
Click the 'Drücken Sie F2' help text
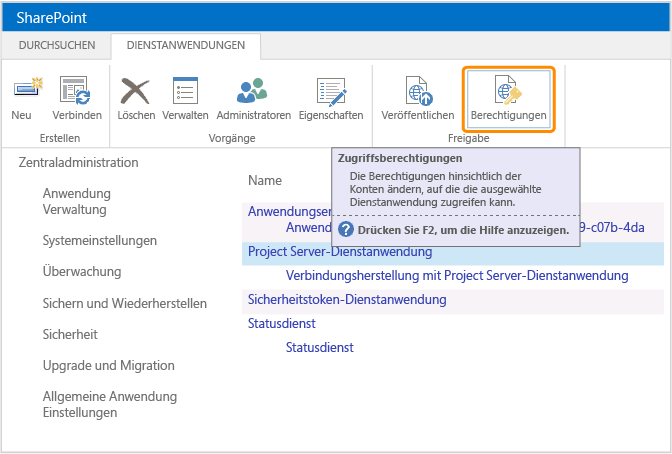coord(463,230)
